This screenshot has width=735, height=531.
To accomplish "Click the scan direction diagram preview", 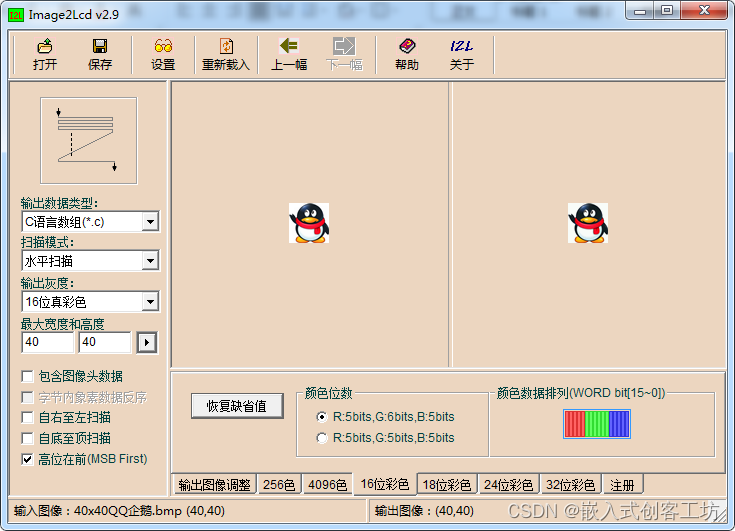I will click(89, 141).
